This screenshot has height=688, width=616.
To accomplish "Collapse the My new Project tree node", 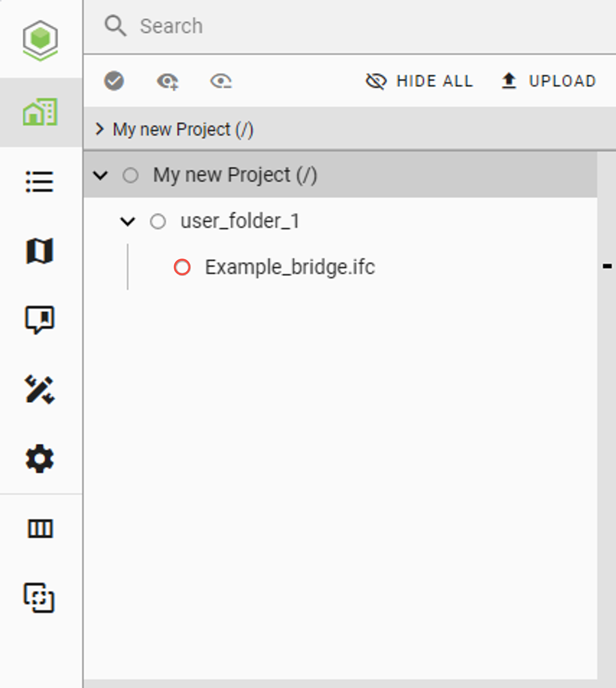I will tap(101, 175).
